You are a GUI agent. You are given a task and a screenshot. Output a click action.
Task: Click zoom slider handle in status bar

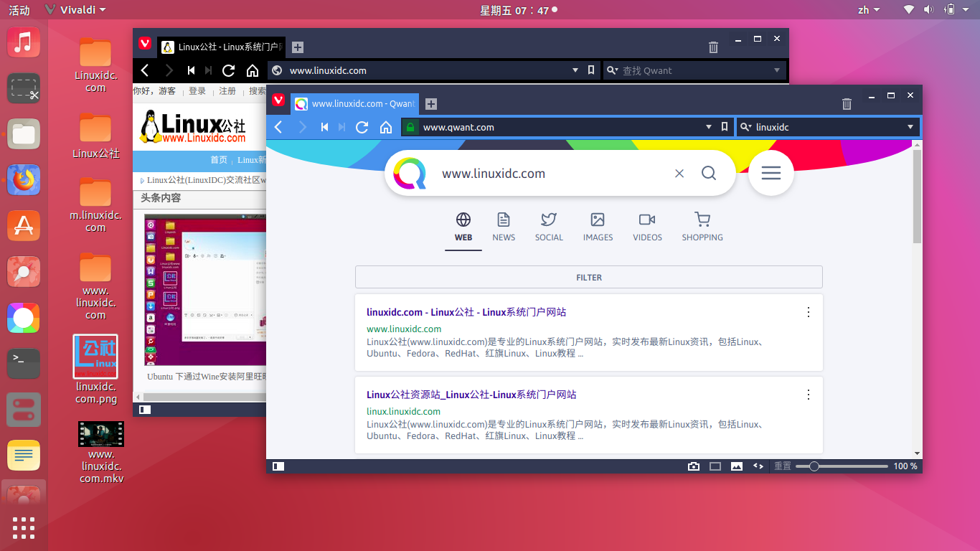pos(814,466)
